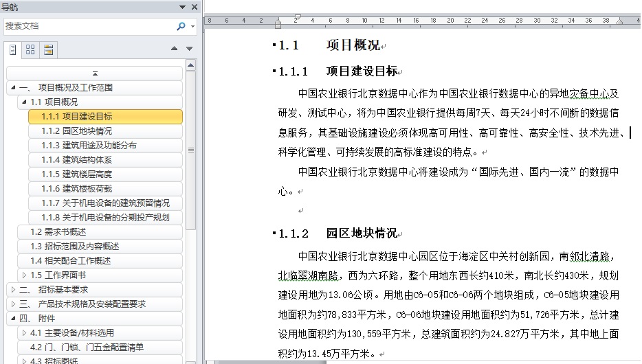Switch to page thumbnails browse tab
Screen dimensions: 642x364
(x=30, y=50)
